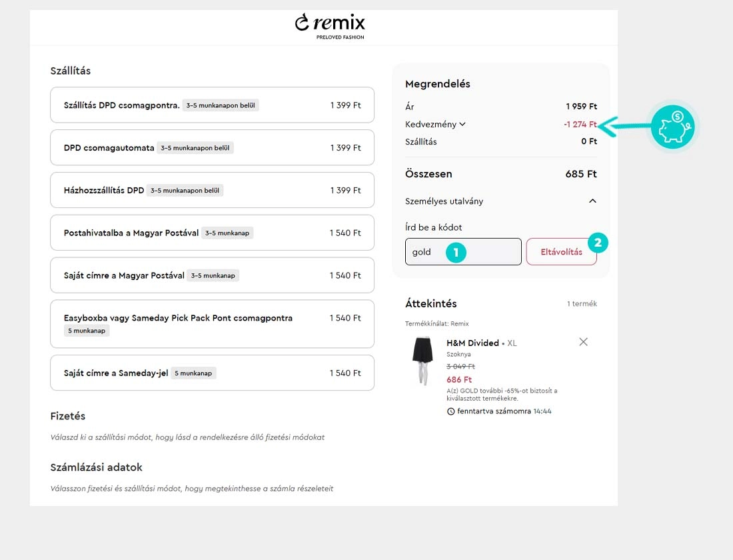Click Termékkínálat: Remix label
This screenshot has height=560, width=733.
point(436,324)
